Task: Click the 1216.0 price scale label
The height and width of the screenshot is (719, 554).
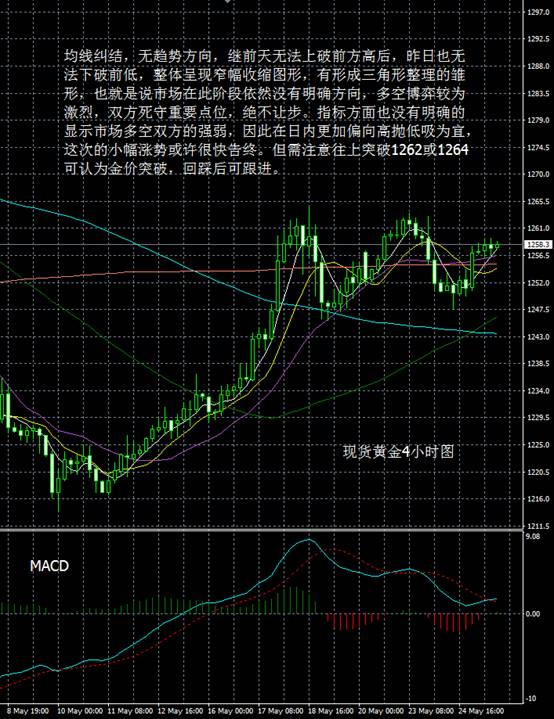Action: pyautogui.click(x=538, y=499)
